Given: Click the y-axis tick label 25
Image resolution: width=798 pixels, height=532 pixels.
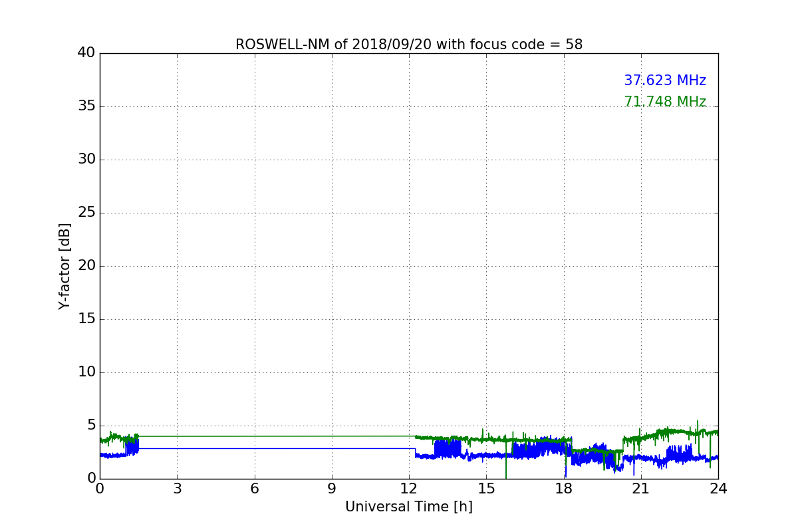Looking at the screenshot, I should [x=86, y=213].
